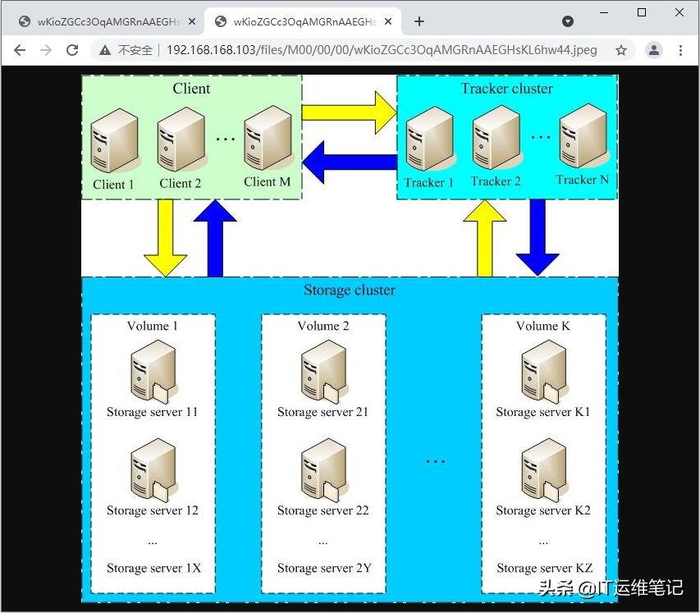Screen dimensions: 700x613
Task: Maximize the browser window
Action: click(642, 12)
